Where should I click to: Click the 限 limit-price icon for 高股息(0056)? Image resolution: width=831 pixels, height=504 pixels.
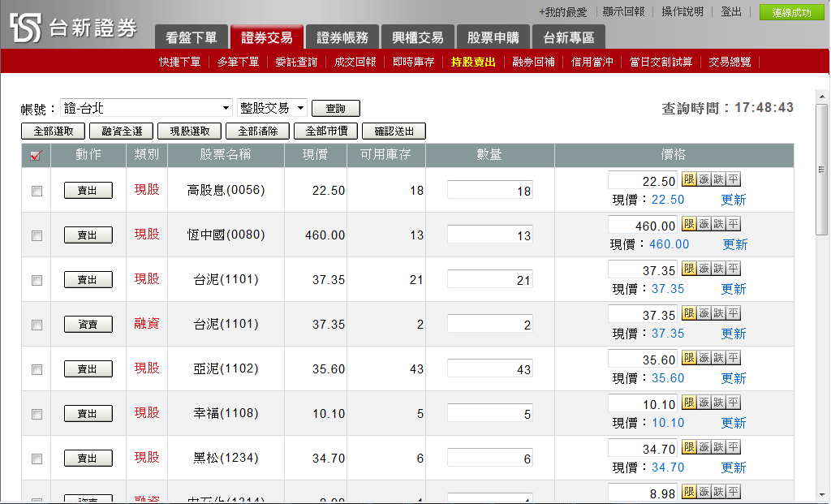click(688, 180)
